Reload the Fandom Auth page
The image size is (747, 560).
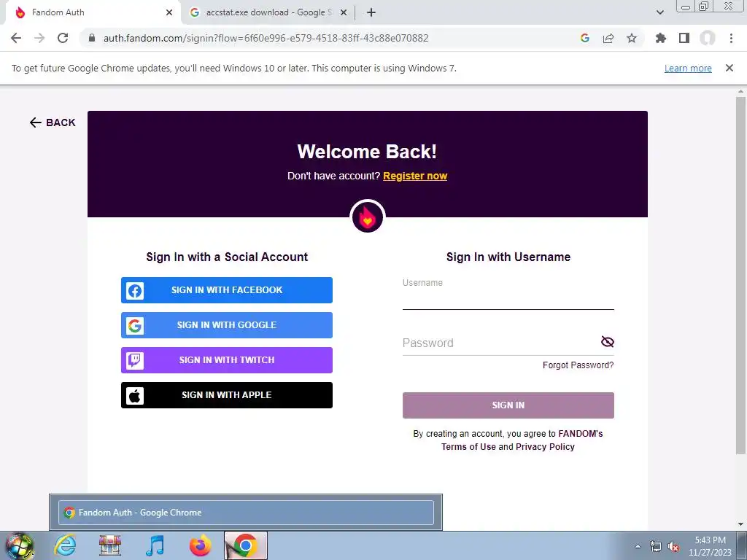coord(63,38)
